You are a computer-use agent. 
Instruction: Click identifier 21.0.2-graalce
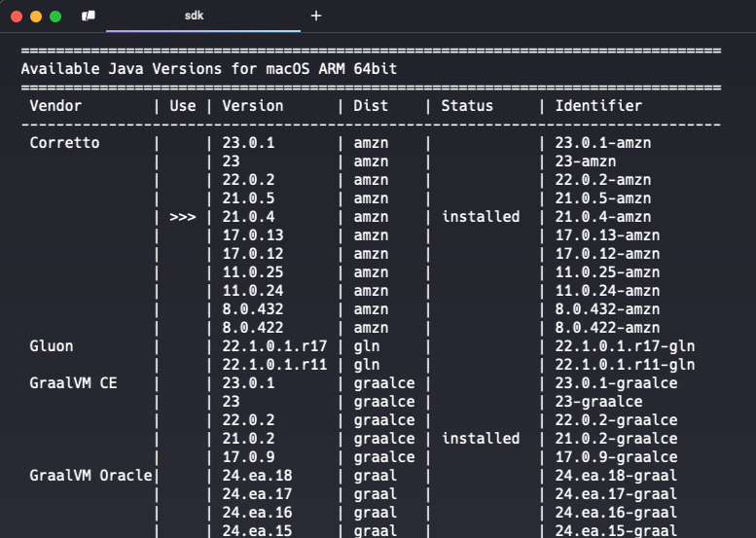click(616, 438)
